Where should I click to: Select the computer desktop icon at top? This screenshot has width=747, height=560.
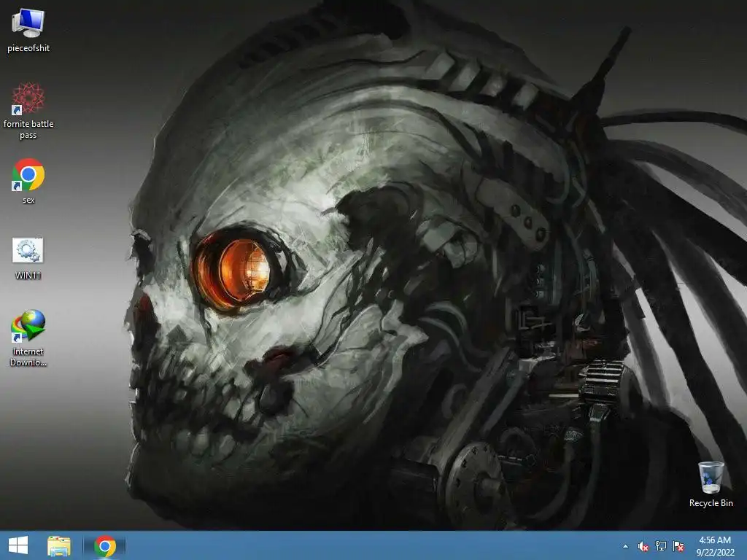pyautogui.click(x=28, y=23)
